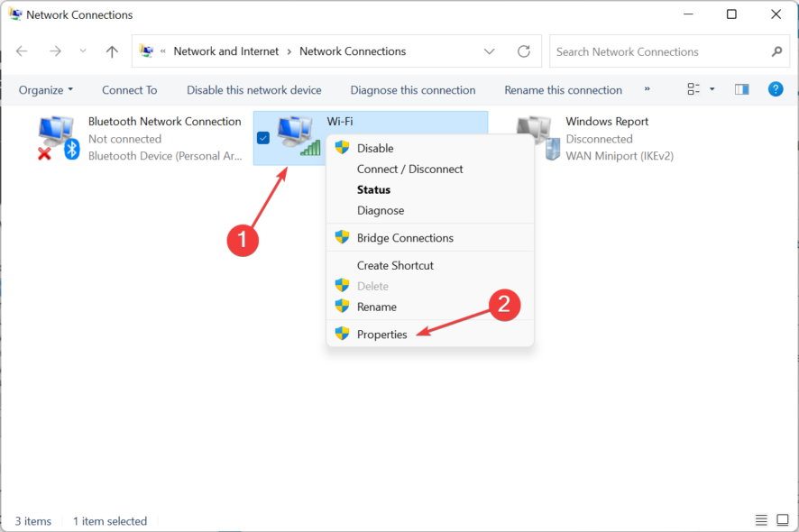Show the preview pane
The height and width of the screenshot is (532, 799).
pos(741,88)
